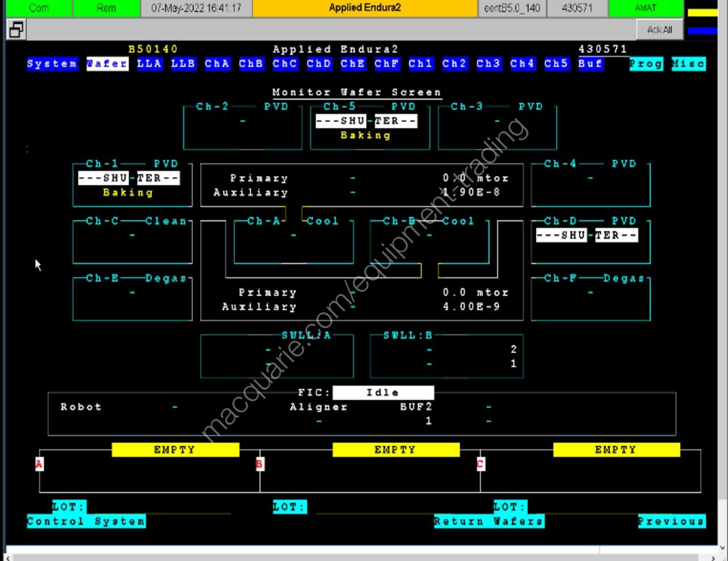Switch to ChD tab
Viewport: 728px width, 561px height.
[x=319, y=64]
